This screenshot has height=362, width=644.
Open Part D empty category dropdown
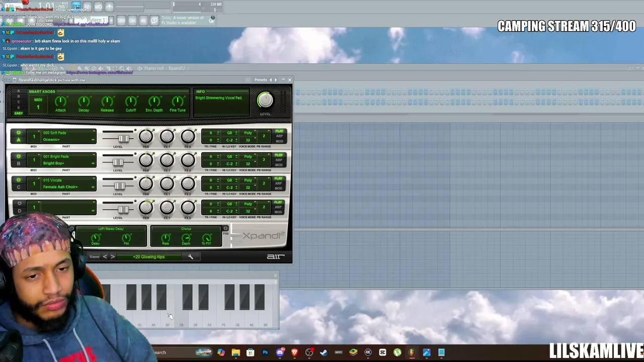(68, 204)
